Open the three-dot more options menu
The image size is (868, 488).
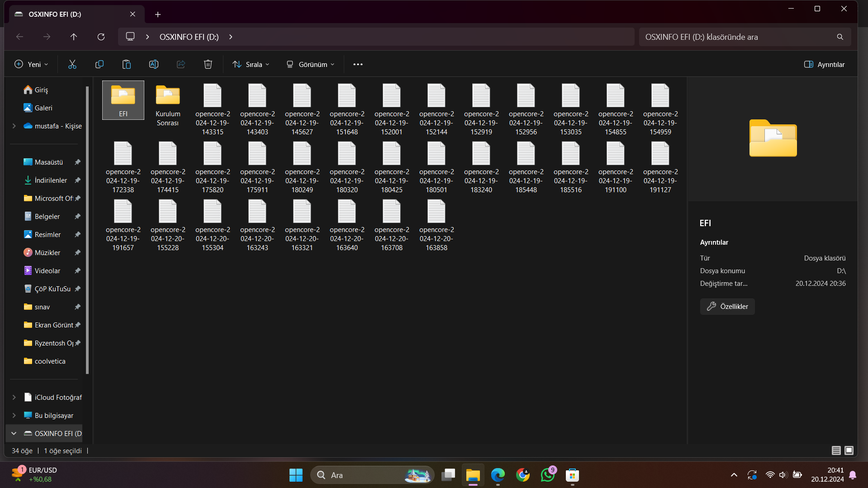pos(358,64)
